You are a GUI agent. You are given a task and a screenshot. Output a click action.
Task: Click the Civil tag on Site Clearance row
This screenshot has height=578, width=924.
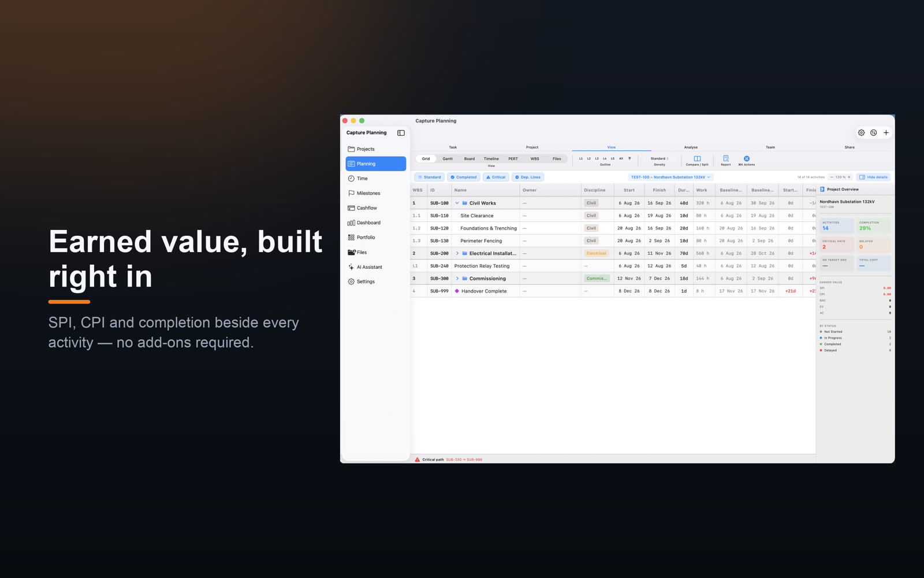pos(591,216)
